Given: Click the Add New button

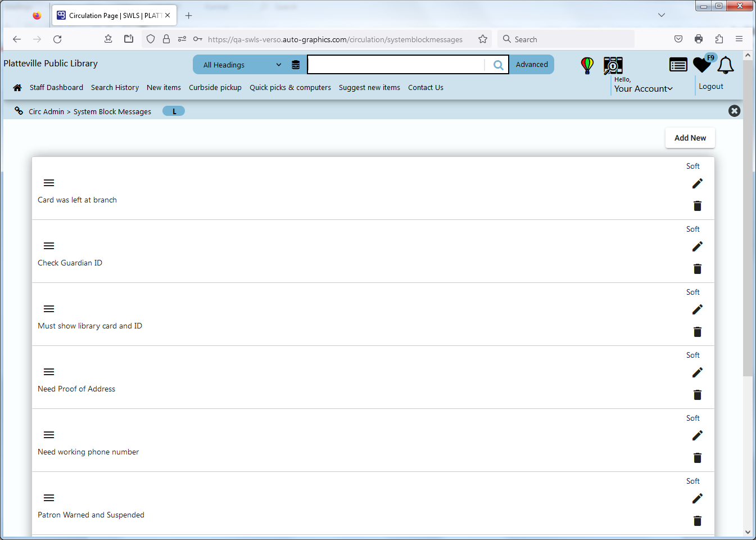Looking at the screenshot, I should [x=690, y=138].
